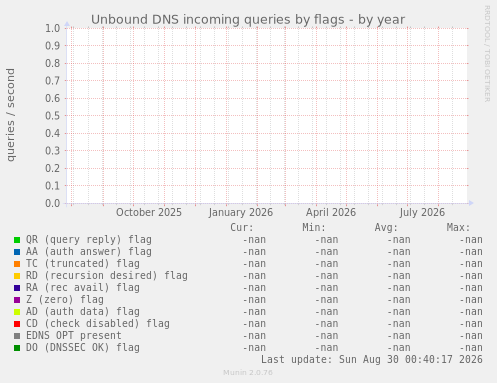Screen dimensions: 497x383
Task: Click 'Z (zero) flag' legend label
Action: pos(65,300)
